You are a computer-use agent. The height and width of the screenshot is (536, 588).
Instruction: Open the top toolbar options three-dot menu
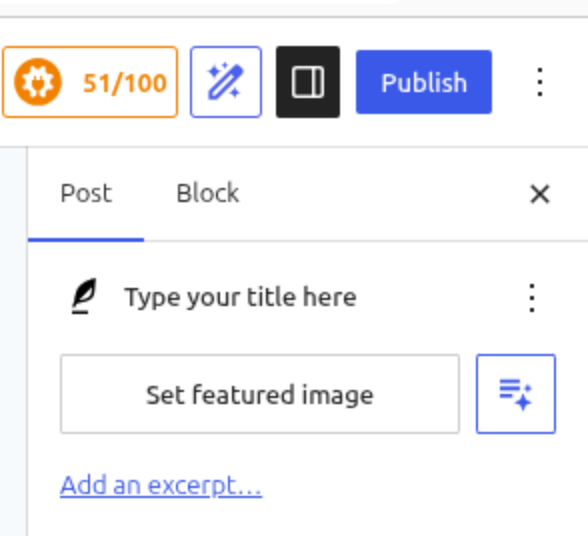point(540,82)
